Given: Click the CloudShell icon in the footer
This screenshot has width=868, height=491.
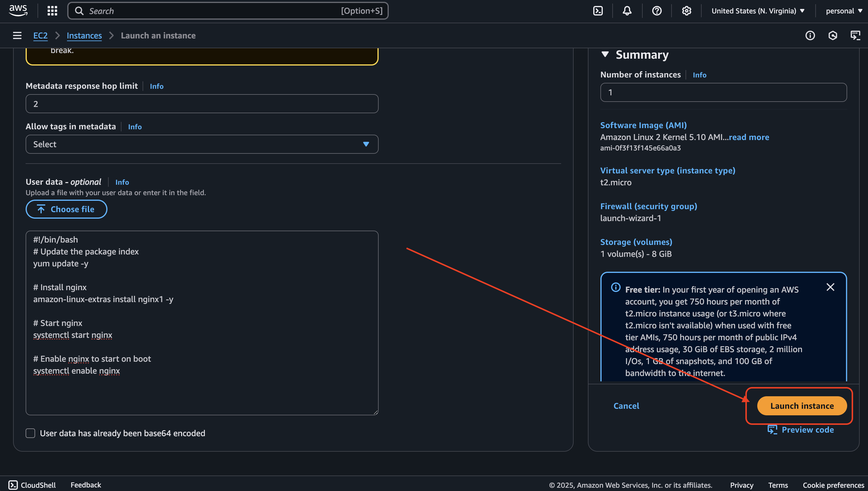Looking at the screenshot, I should click(x=13, y=485).
